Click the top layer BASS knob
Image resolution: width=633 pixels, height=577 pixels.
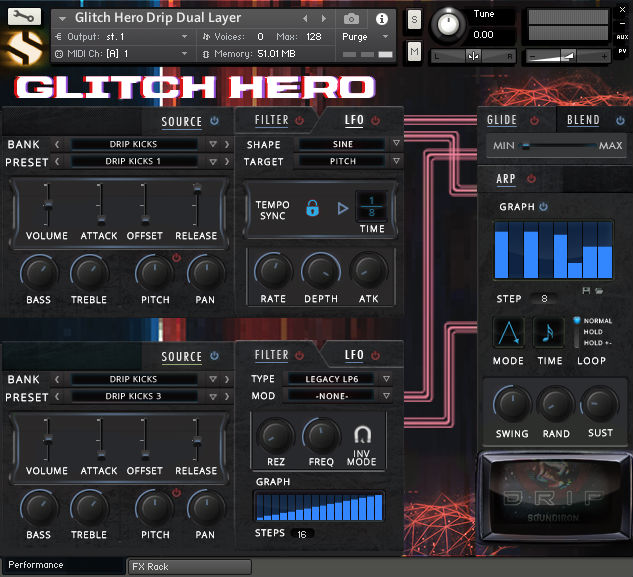(39, 273)
